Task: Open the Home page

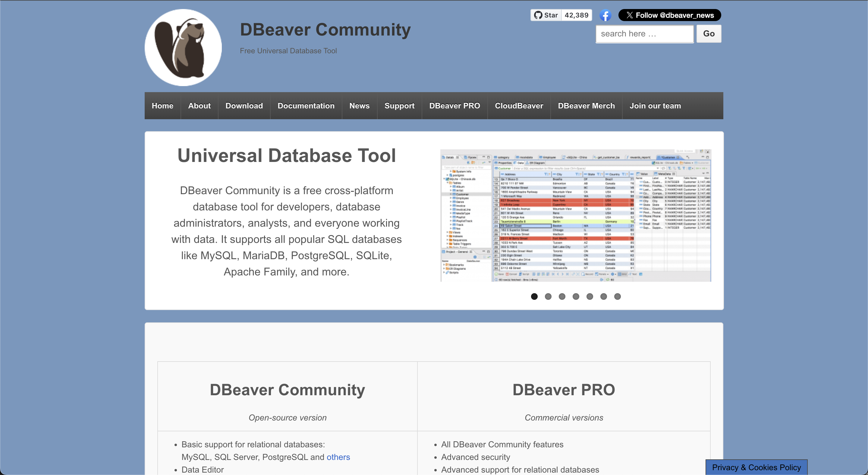Action: pyautogui.click(x=162, y=105)
